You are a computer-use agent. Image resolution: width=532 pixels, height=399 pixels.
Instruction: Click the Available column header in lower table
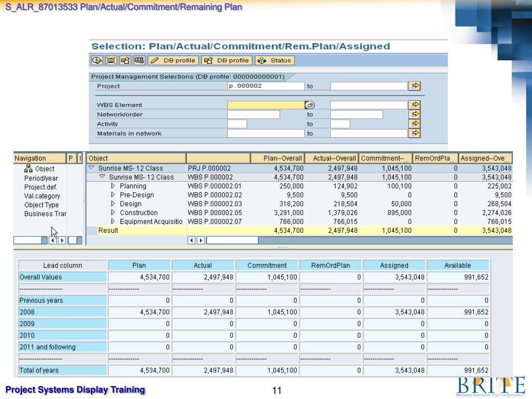458,265
